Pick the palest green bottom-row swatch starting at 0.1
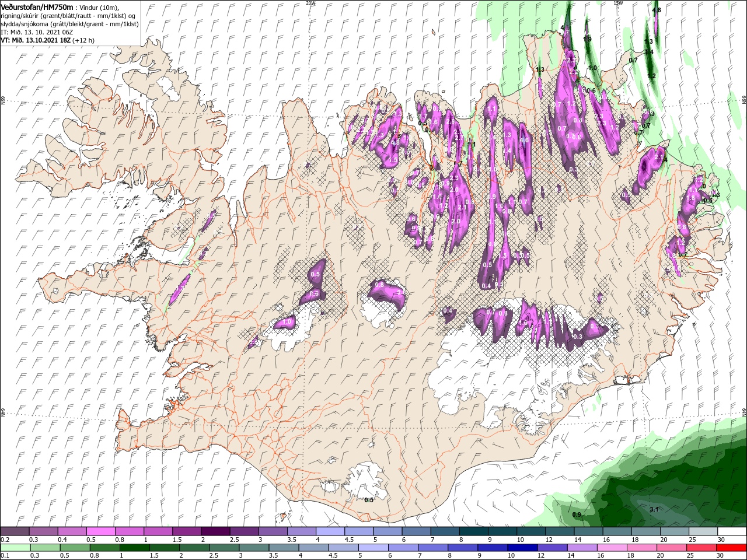The image size is (747, 560). (15, 548)
